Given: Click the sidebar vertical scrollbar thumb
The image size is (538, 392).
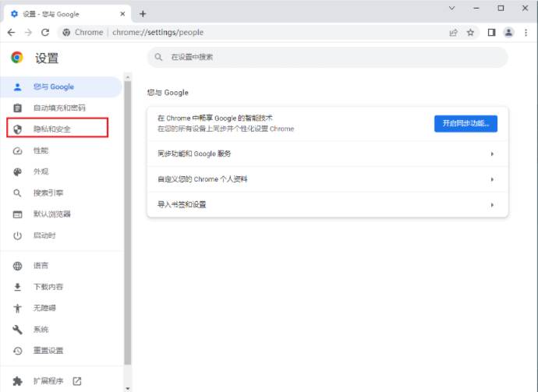Looking at the screenshot, I should [x=128, y=223].
